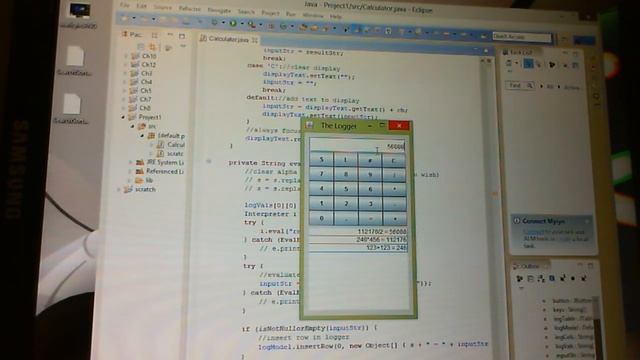Click the computer icon on the desktop
This screenshot has width=640, height=360.
pos(79,11)
